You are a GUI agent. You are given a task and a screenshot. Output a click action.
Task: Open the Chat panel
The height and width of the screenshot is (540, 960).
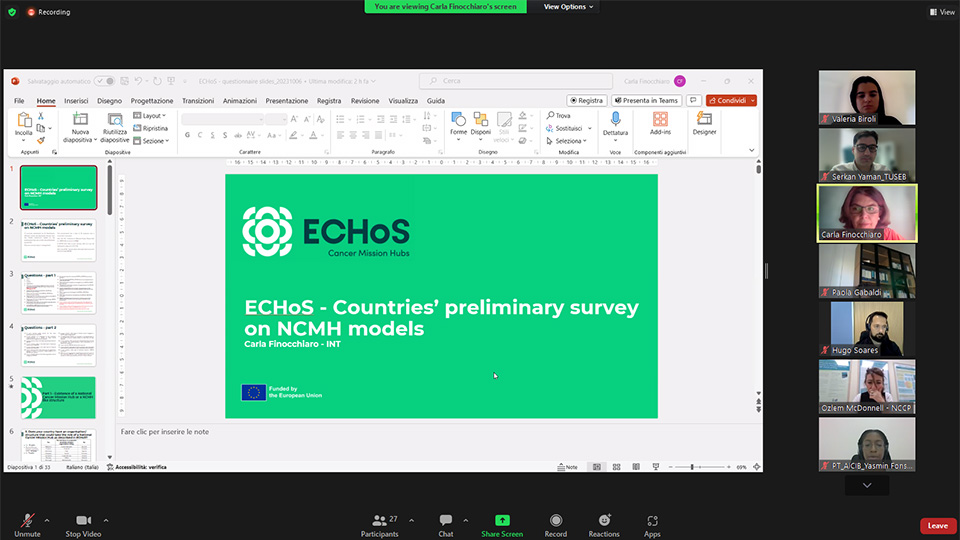(x=446, y=521)
